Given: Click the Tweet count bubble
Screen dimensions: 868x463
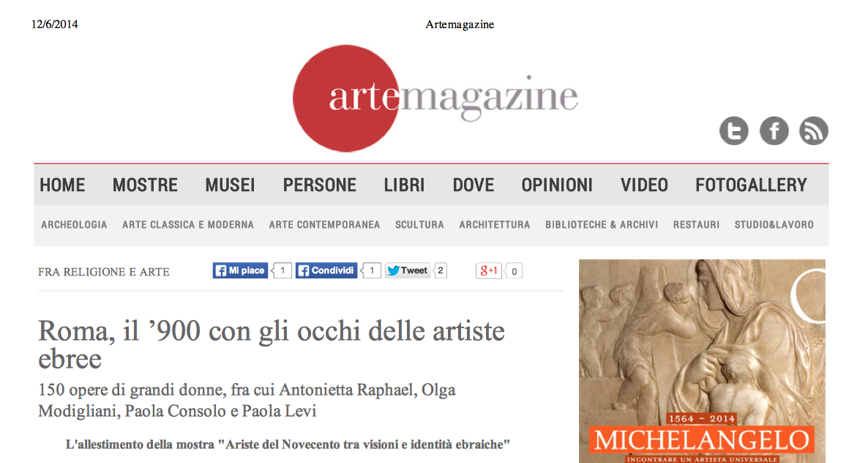Looking at the screenshot, I should (x=441, y=270).
